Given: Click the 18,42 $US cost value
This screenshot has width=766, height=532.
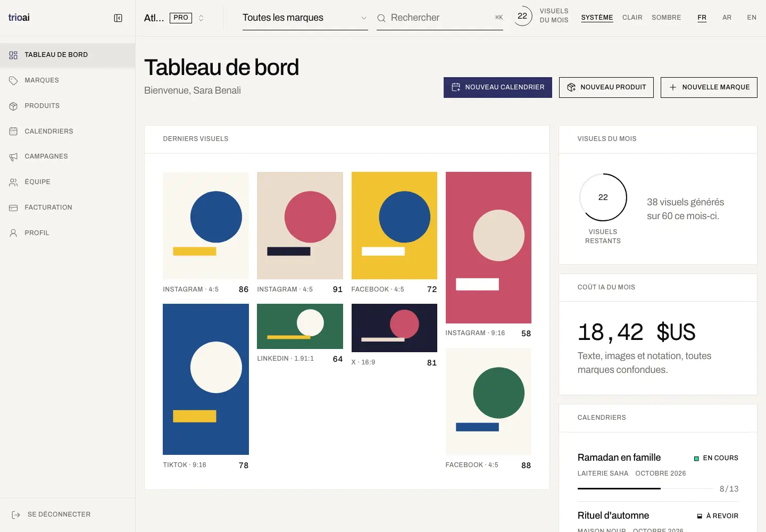Looking at the screenshot, I should [637, 332].
